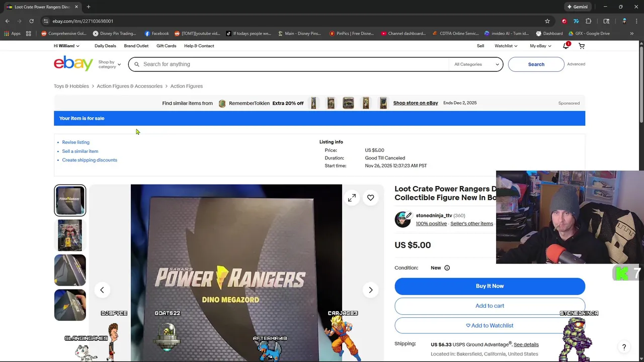Open the Brand Outlet menu item
The image size is (644, 362).
coord(136,46)
